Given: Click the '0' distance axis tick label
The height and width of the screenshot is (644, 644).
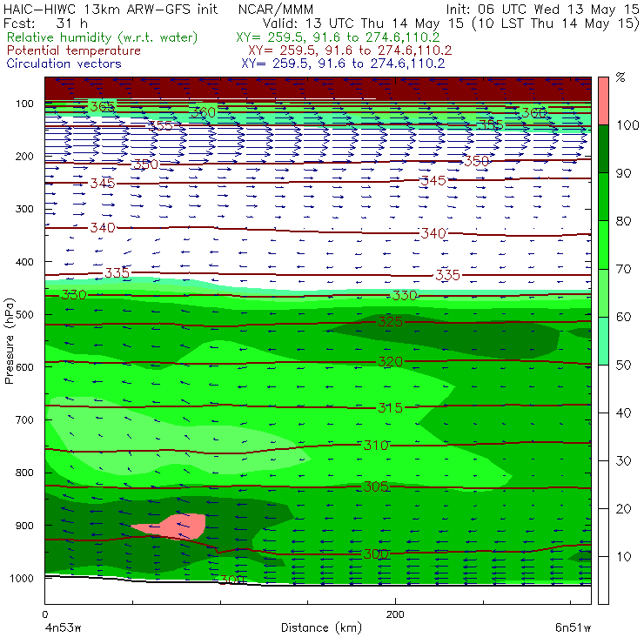Looking at the screenshot, I should point(45,614).
